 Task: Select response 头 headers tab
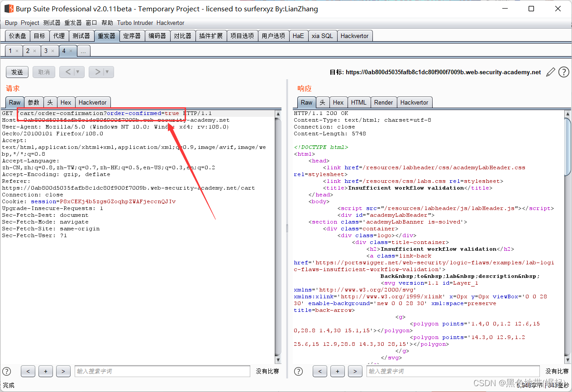(x=322, y=102)
